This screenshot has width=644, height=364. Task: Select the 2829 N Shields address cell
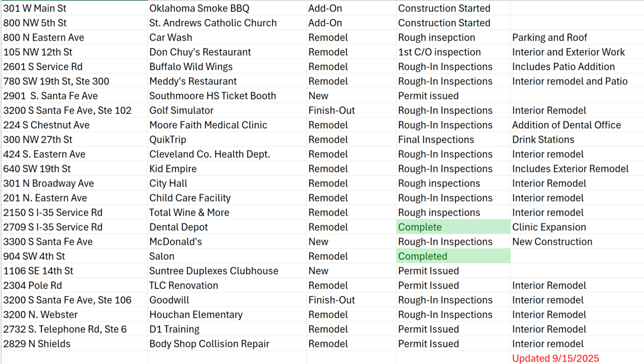tap(74, 344)
